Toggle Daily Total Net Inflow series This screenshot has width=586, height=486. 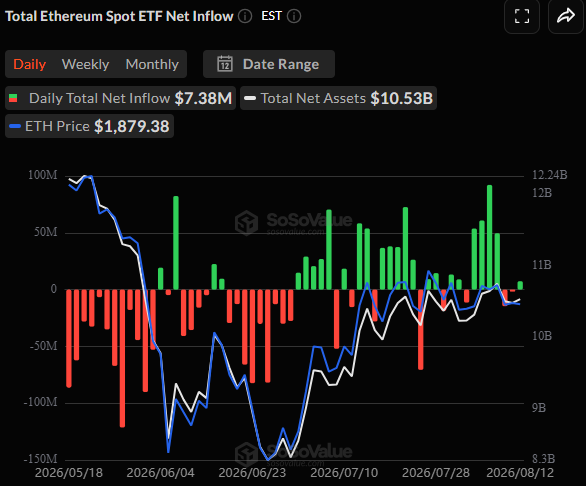pos(120,98)
